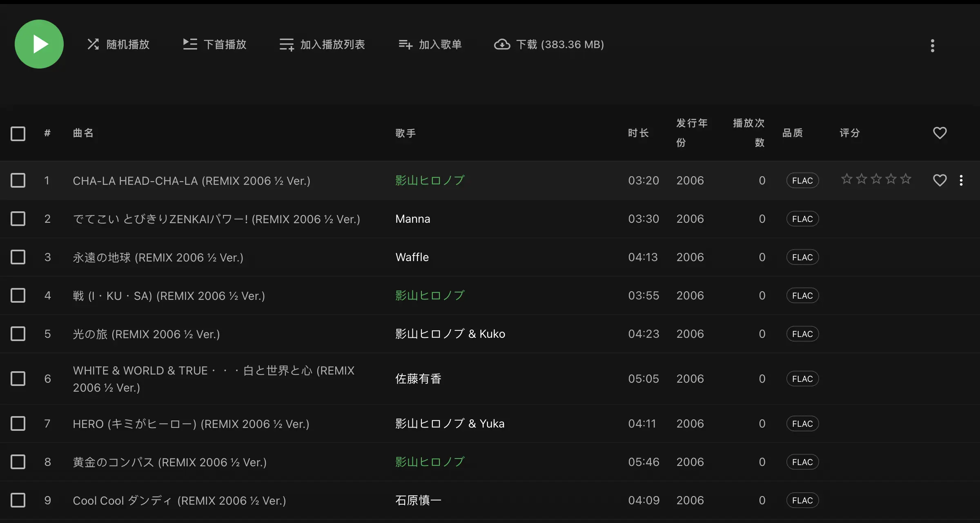Sort tracks by clicking the 时长 column header
This screenshot has width=980, height=523.
tap(638, 133)
